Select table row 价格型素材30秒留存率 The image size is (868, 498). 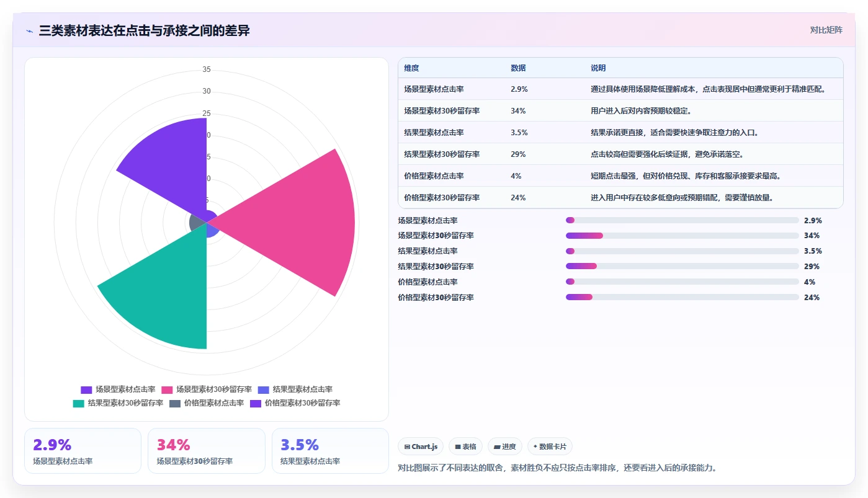620,197
